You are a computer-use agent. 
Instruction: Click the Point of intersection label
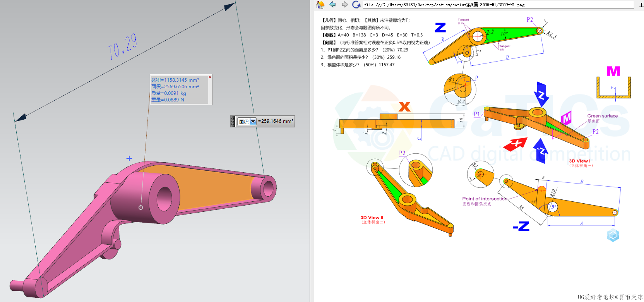point(485,199)
